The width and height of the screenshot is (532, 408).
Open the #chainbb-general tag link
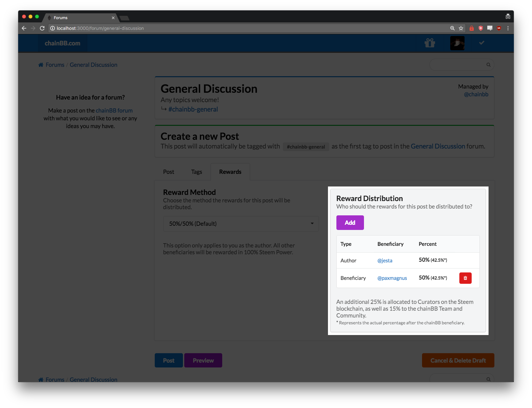(193, 109)
